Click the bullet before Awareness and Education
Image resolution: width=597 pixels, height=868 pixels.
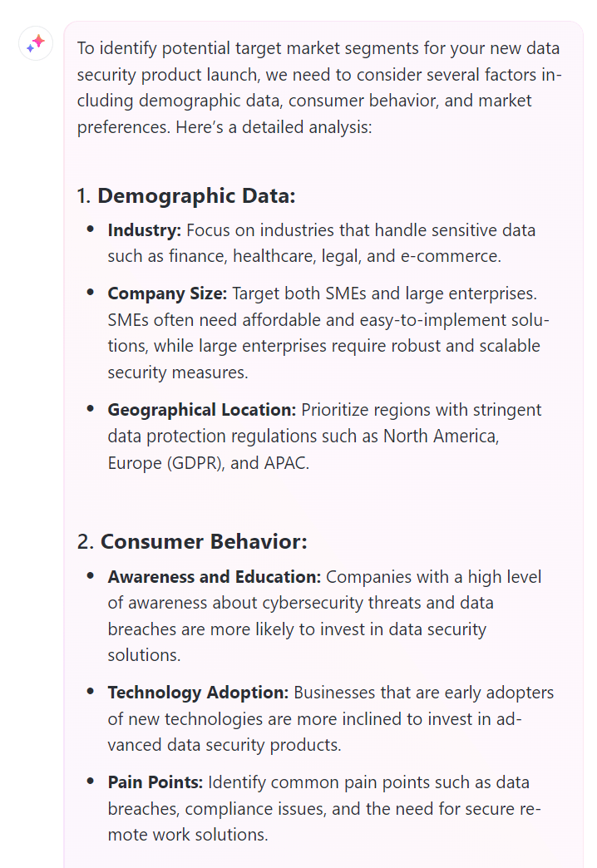(x=91, y=575)
